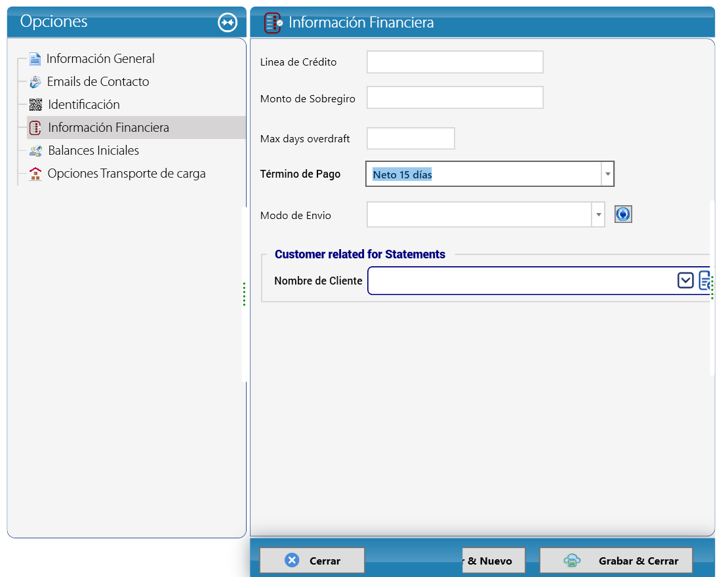
Task: Click the 'Nombre de Cliente' label
Action: (x=318, y=281)
